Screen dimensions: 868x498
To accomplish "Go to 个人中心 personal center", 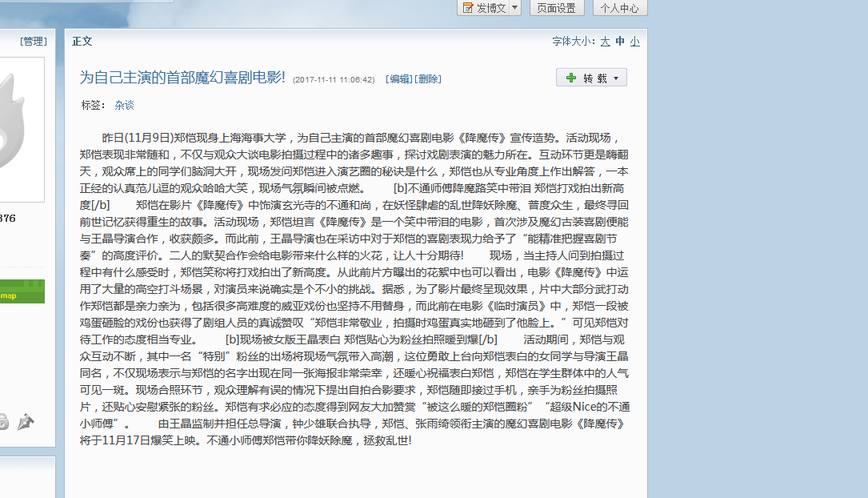I will [619, 8].
